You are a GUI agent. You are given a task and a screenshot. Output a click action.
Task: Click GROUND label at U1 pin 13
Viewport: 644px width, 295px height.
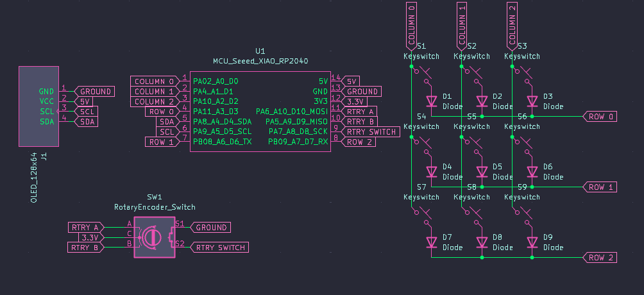point(361,91)
